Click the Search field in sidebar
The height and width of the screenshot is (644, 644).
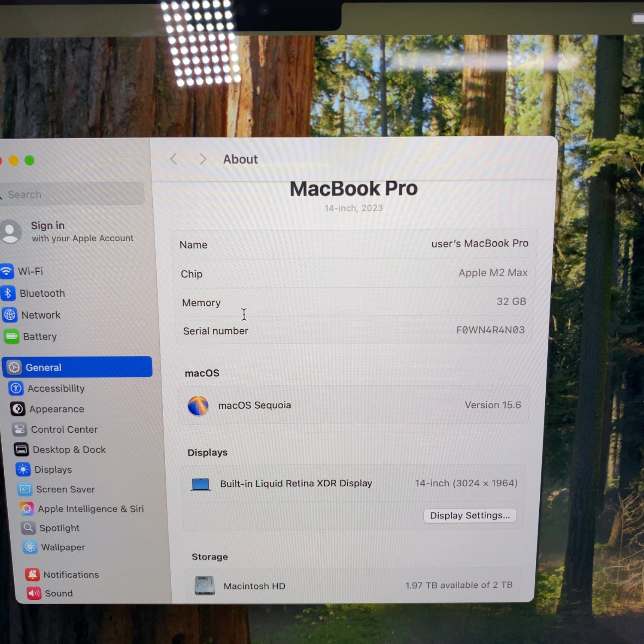(72, 194)
